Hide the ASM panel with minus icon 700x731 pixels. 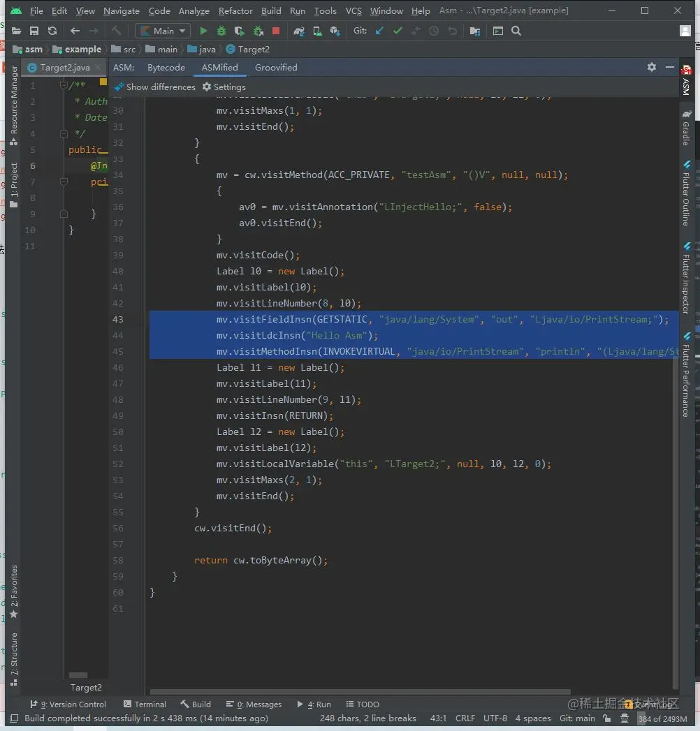(x=670, y=67)
